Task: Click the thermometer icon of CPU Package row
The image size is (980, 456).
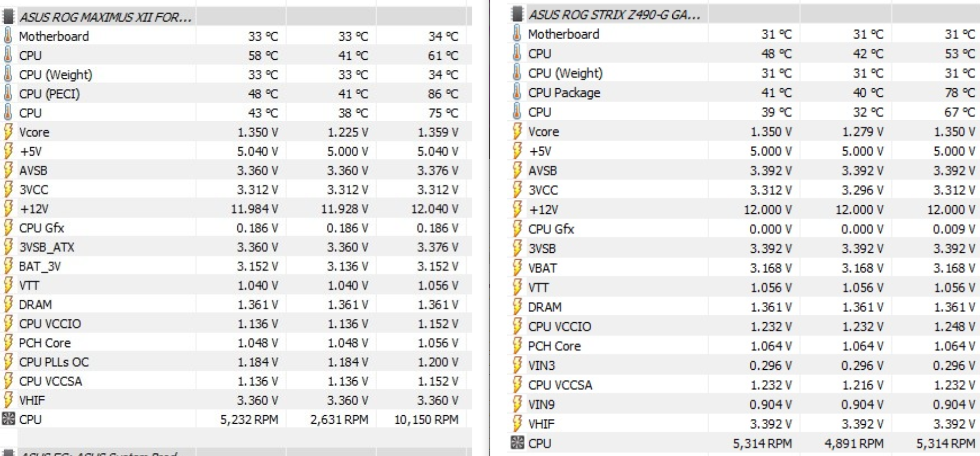Action: coord(517,93)
